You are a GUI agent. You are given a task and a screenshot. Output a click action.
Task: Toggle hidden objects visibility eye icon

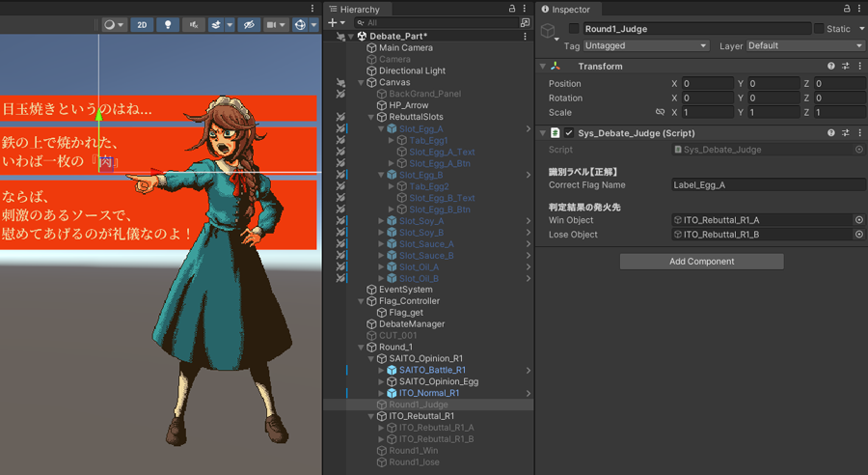tap(248, 25)
